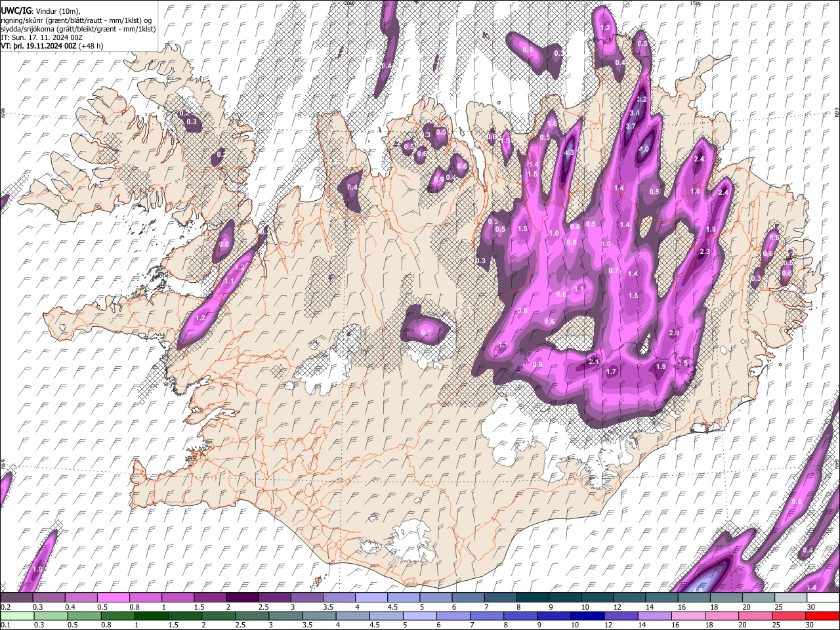Click the 4.3 precipitation value on the map
The height and width of the screenshot is (630, 840).
click(569, 152)
